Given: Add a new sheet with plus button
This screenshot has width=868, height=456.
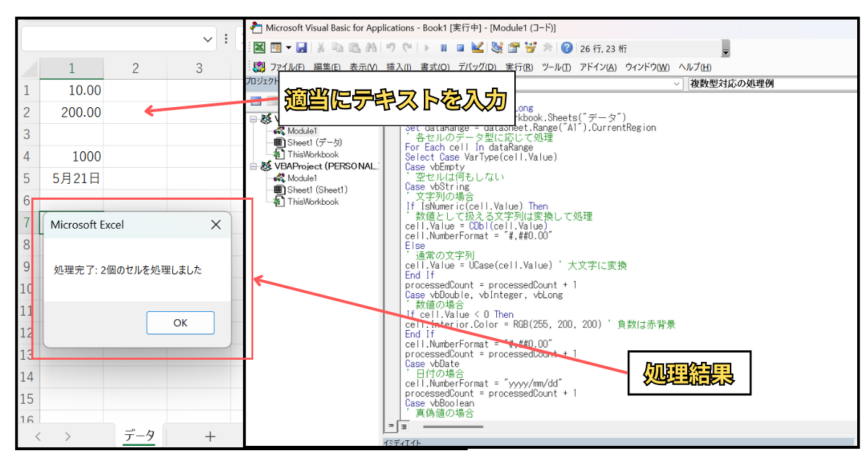Looking at the screenshot, I should tap(210, 436).
